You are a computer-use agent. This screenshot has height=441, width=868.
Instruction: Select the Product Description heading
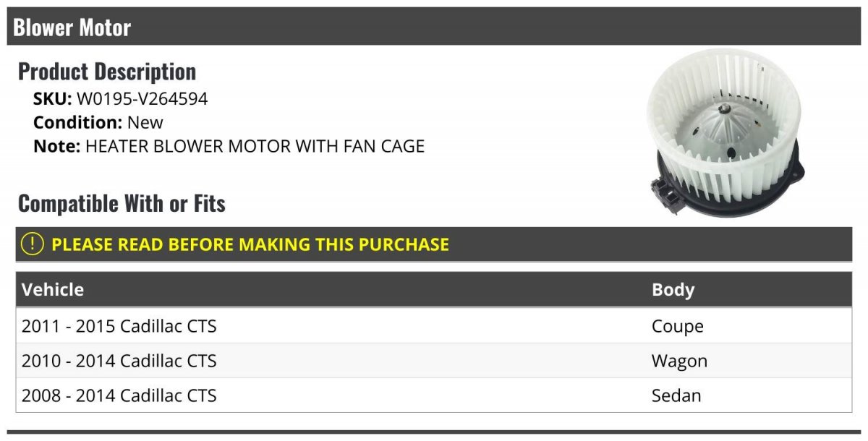[x=107, y=72]
